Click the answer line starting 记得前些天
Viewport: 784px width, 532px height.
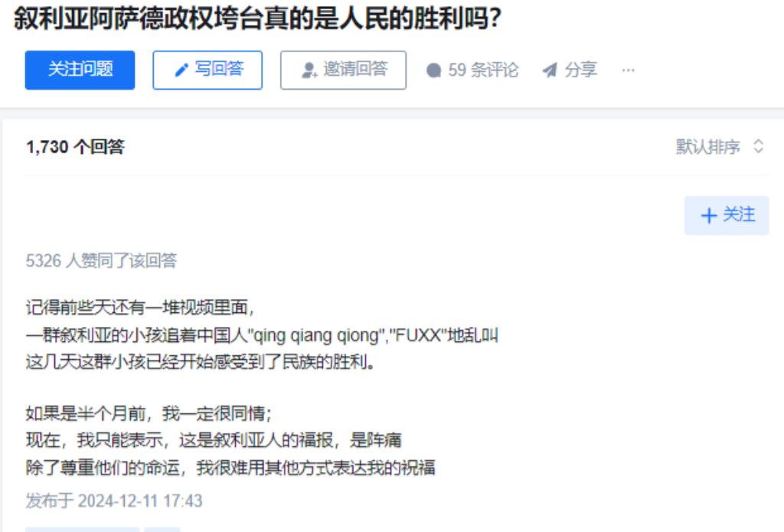tap(140, 307)
